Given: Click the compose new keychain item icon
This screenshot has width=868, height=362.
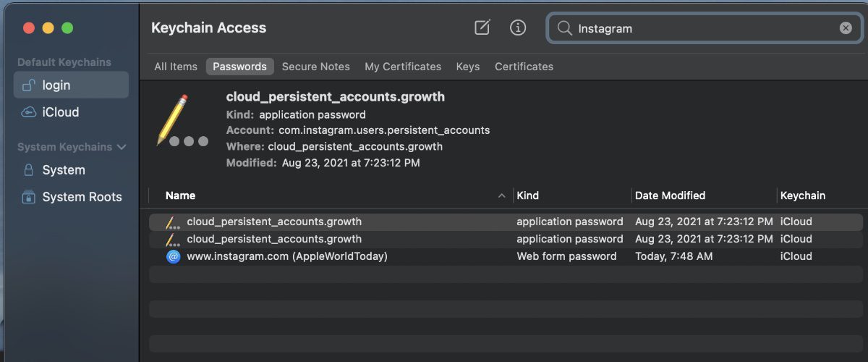Looking at the screenshot, I should coord(482,28).
